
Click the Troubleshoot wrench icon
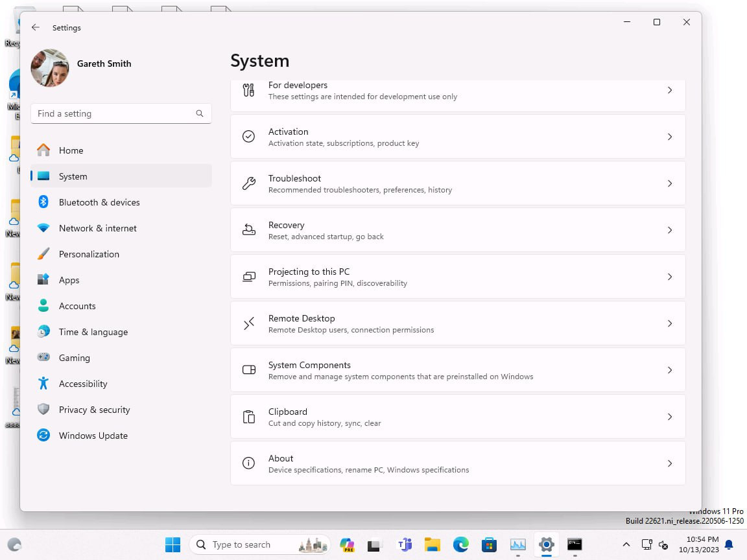(248, 183)
